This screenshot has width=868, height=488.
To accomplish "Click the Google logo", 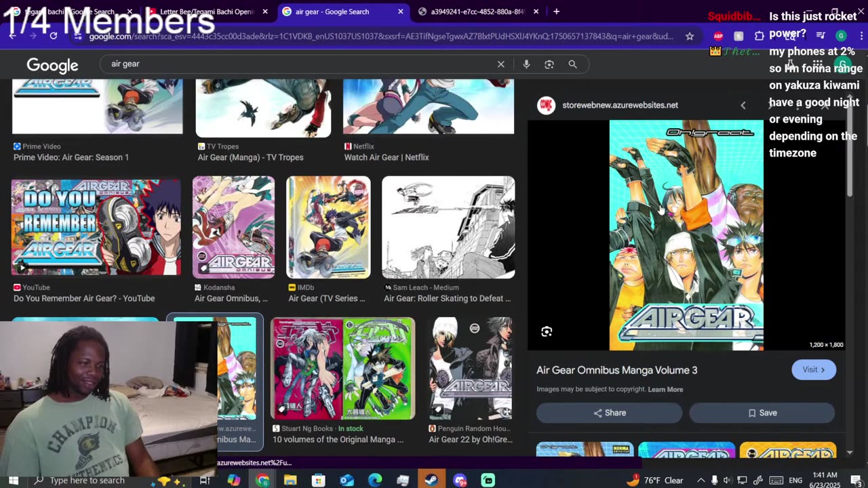I will [52, 65].
